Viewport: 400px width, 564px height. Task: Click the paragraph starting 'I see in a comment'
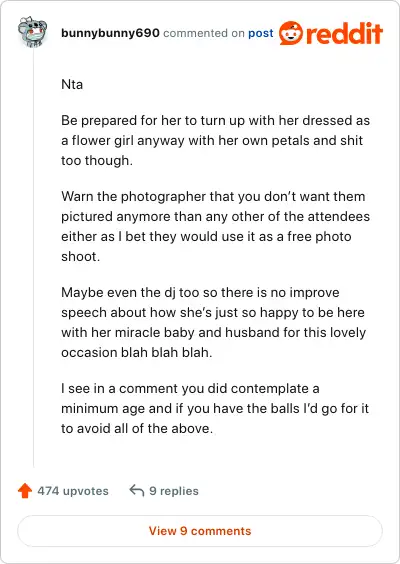pos(215,408)
